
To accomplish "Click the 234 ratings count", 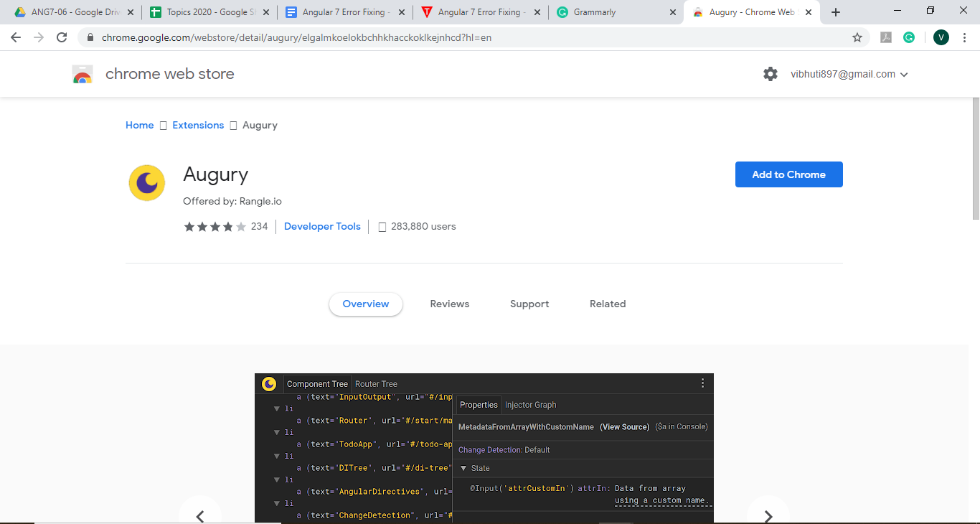I will [x=259, y=226].
